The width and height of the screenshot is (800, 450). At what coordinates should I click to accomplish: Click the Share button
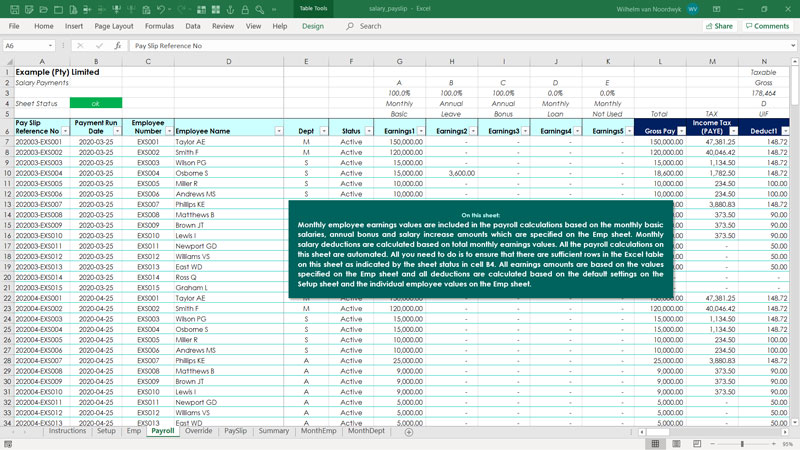(719, 26)
